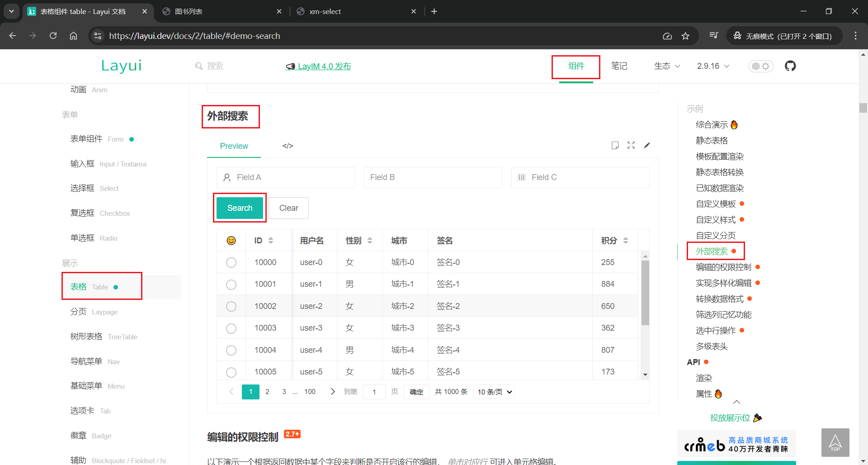Click the back-to-top TOP button
Image resolution: width=868 pixels, height=465 pixels.
point(835,442)
